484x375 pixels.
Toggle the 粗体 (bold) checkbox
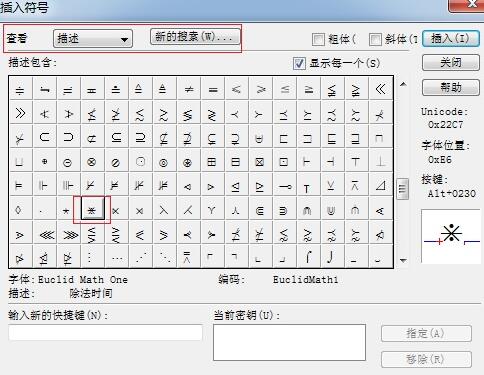[318, 40]
